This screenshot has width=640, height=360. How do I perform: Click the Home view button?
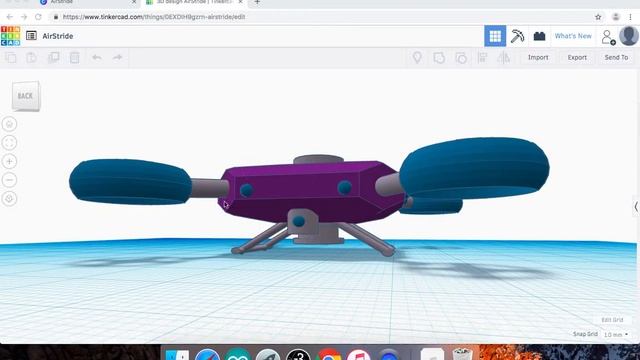(9, 124)
